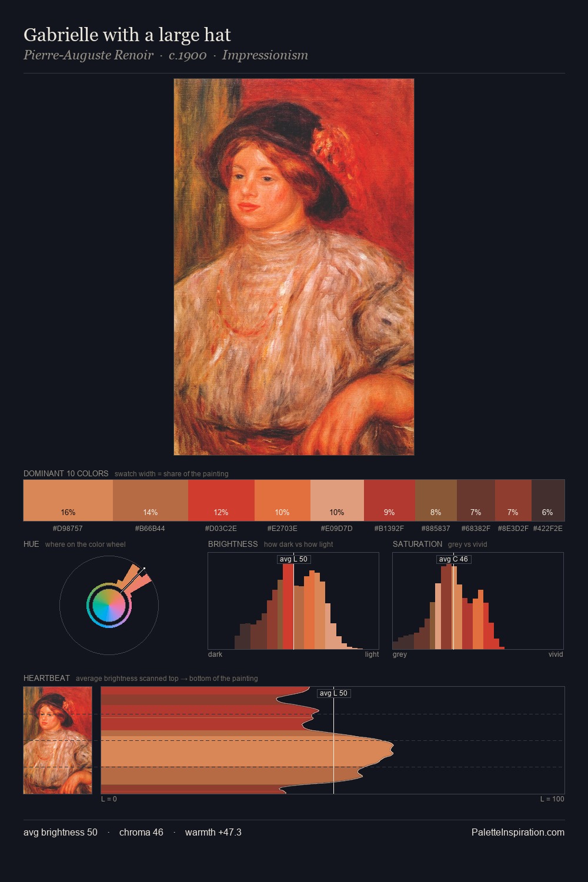The height and width of the screenshot is (882, 588).
Task: Click the 'grey' saturation axis label
Action: (x=400, y=654)
